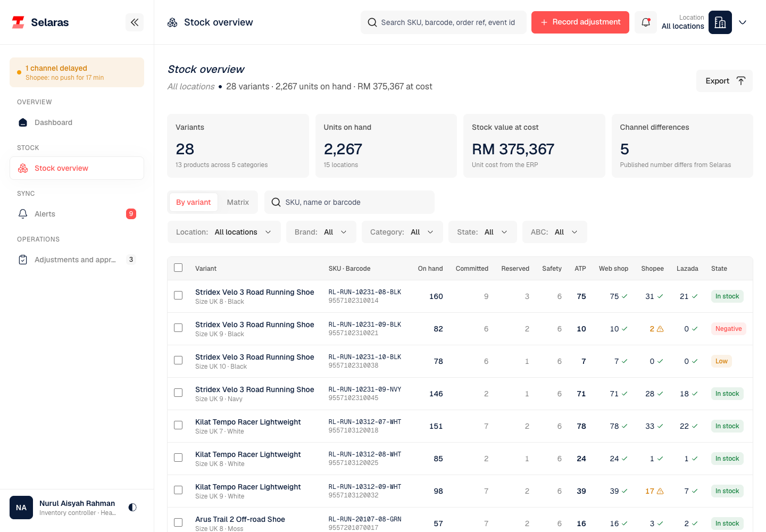This screenshot has height=532, width=766.
Task: Click the Alerts badge showing 9
Action: click(x=131, y=214)
